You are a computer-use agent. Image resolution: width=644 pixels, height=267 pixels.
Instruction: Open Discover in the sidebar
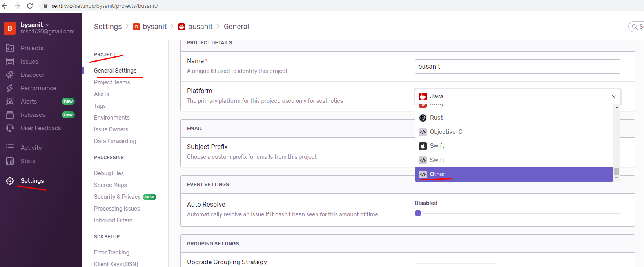pos(32,75)
